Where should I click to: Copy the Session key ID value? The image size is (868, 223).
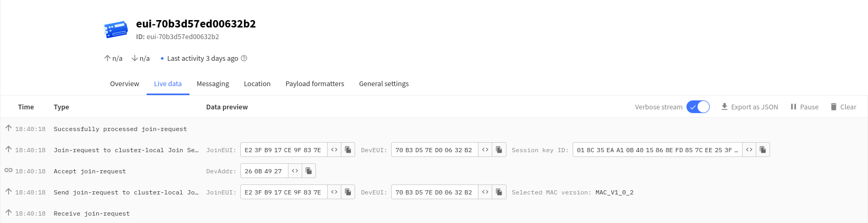(763, 150)
